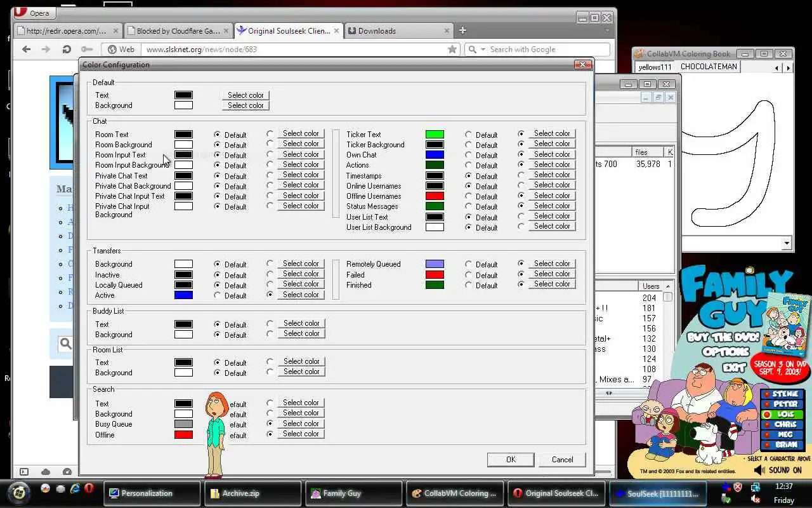Open Personalization from the taskbar

click(x=152, y=493)
